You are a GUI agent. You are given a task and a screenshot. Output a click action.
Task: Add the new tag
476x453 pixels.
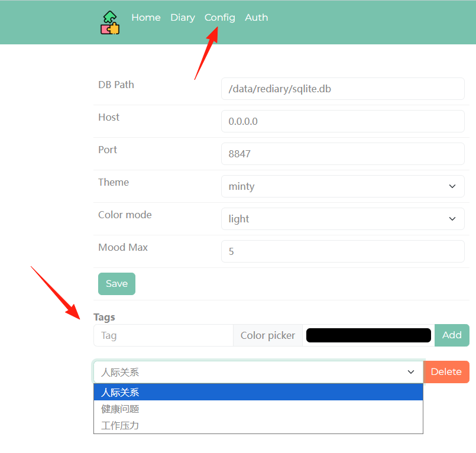click(452, 335)
